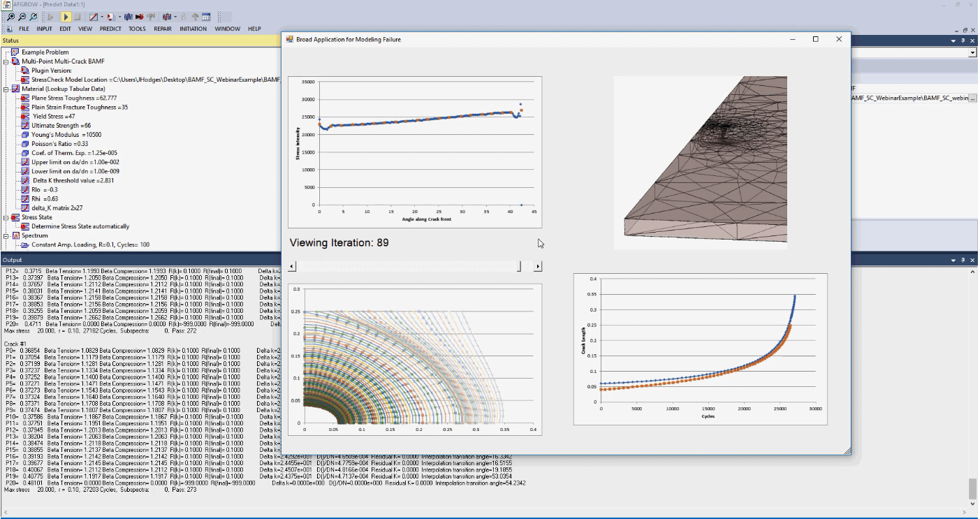Pin the Output panel with its pin icon

(x=963, y=260)
